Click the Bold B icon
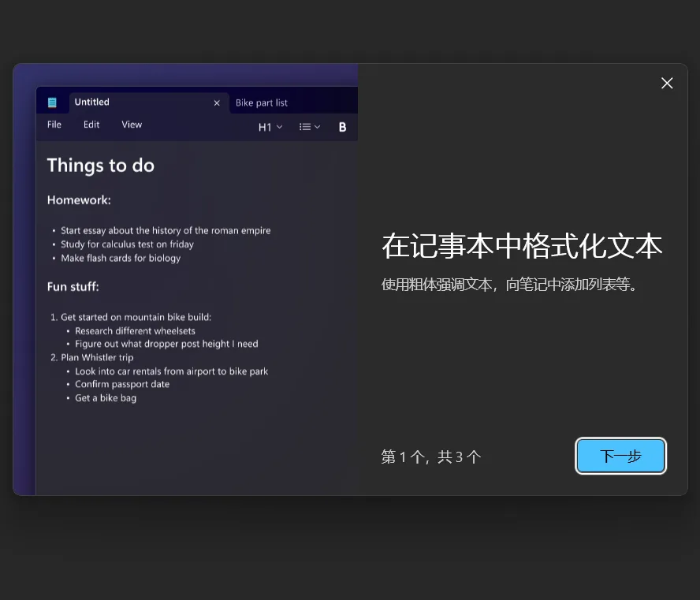This screenshot has width=700, height=600. tap(342, 127)
